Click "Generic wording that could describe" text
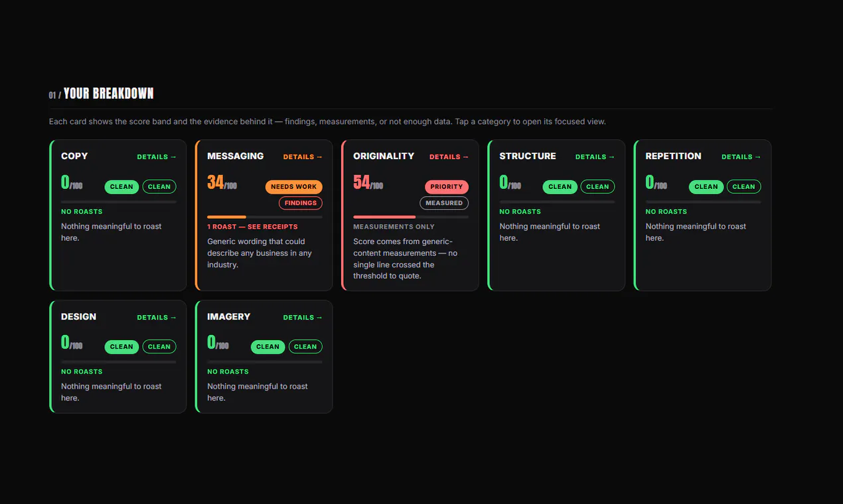This screenshot has width=843, height=504. coord(260,253)
